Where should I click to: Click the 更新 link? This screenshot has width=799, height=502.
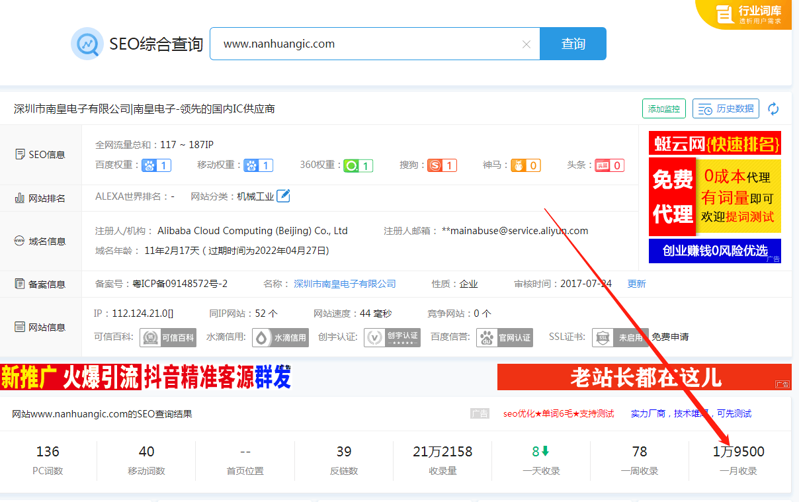[x=636, y=284]
